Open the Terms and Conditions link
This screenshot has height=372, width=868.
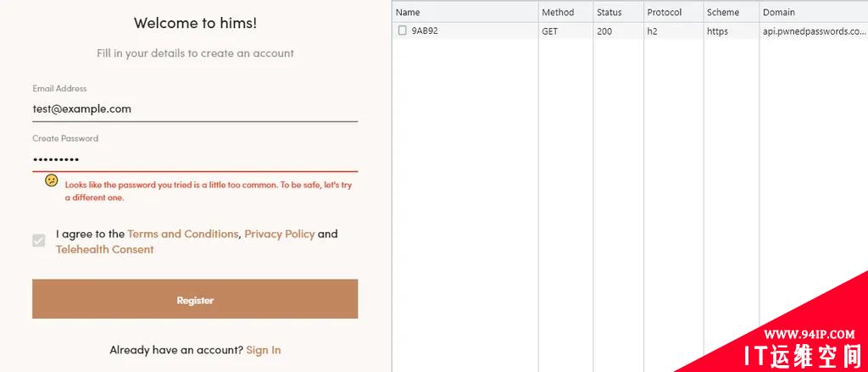point(183,234)
